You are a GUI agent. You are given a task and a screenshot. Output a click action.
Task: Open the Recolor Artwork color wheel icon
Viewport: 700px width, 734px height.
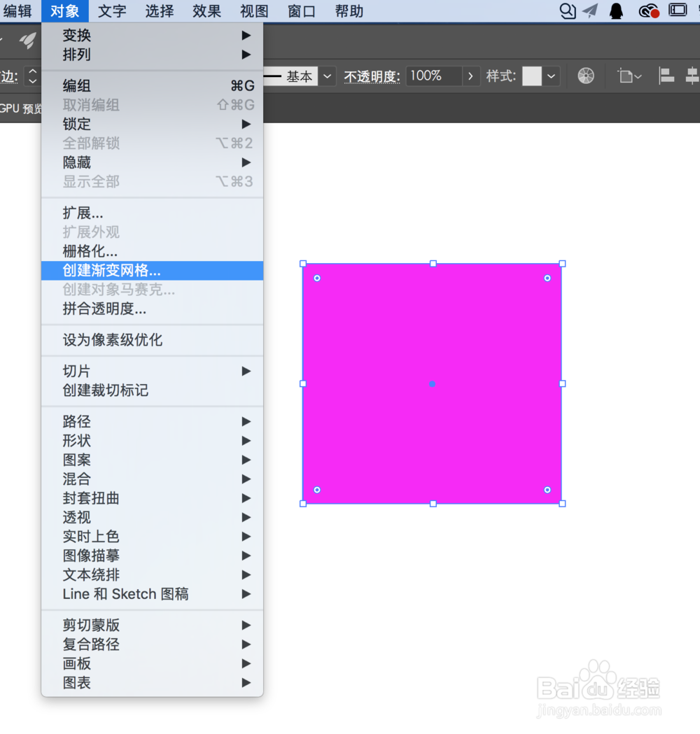[x=586, y=76]
